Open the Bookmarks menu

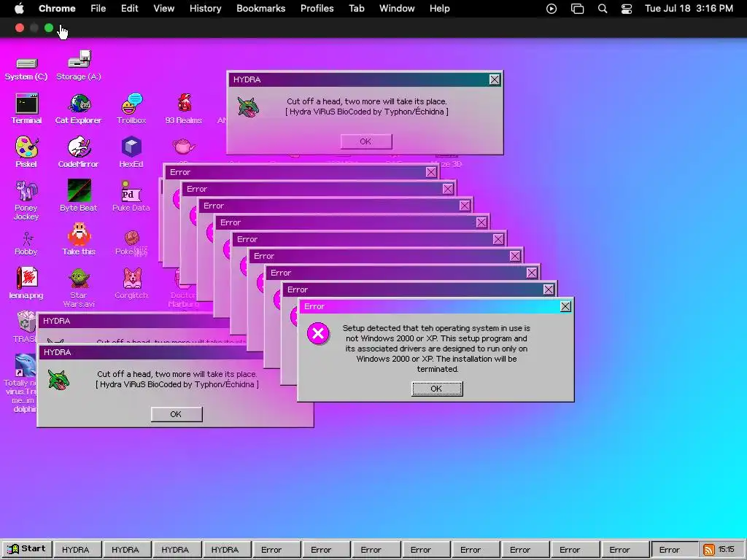point(261,8)
